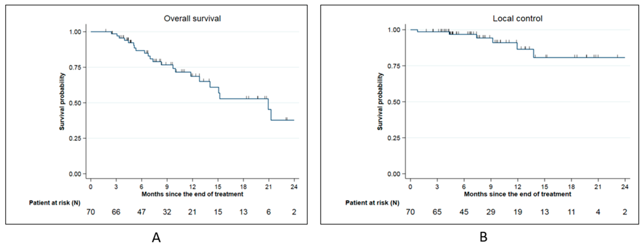Select panel label A below left chart
This screenshot has height=247, width=644.
pos(156,238)
